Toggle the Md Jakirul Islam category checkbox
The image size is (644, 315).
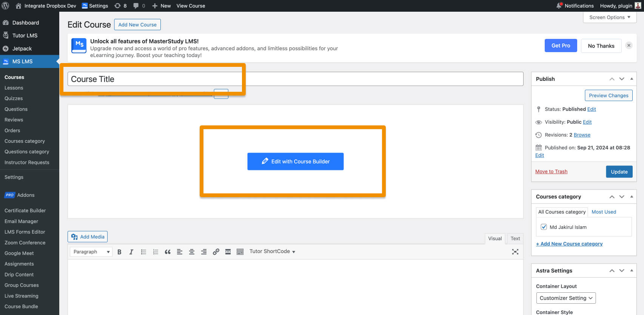point(544,227)
